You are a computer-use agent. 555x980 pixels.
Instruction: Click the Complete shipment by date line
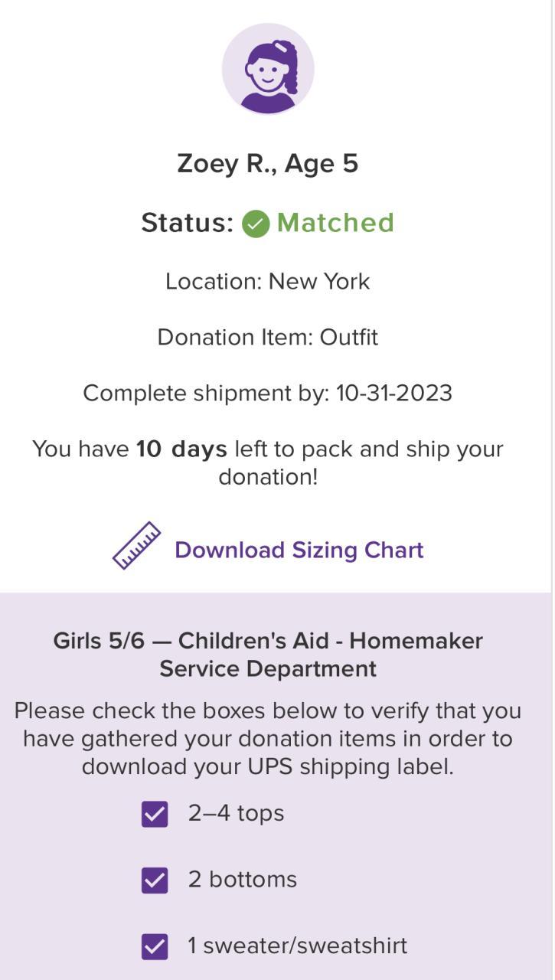coord(268,394)
